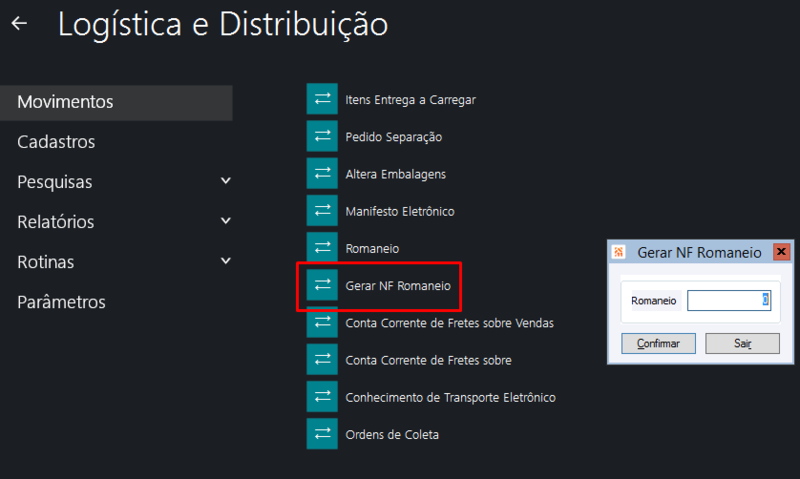Click the icon beside Manifesto Eletrônico
Image resolution: width=800 pixels, height=479 pixels.
coord(322,211)
